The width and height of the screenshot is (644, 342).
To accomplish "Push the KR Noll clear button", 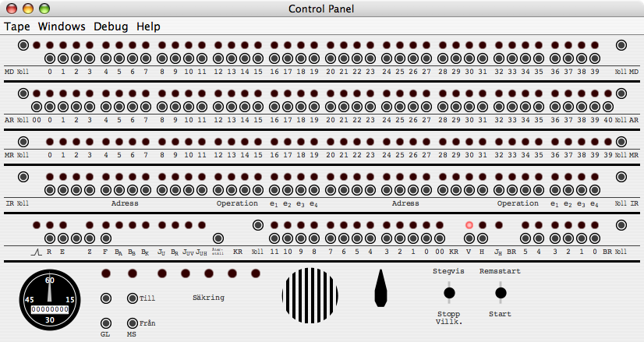I will (x=258, y=225).
